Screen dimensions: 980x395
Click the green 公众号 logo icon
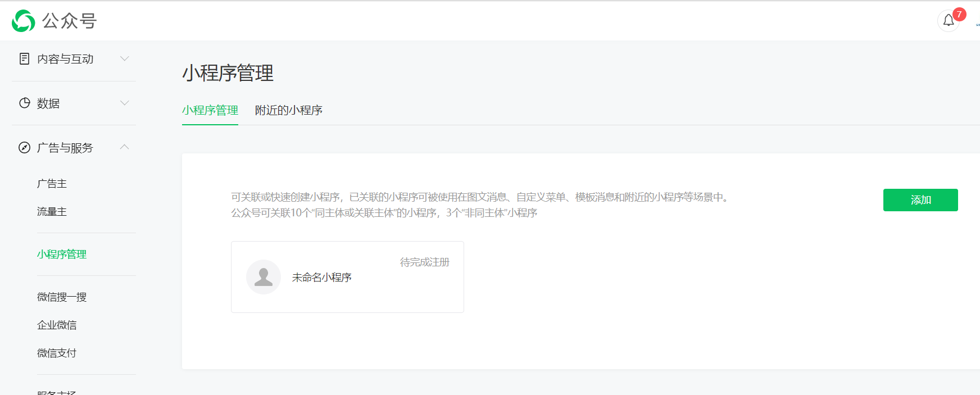tap(24, 21)
